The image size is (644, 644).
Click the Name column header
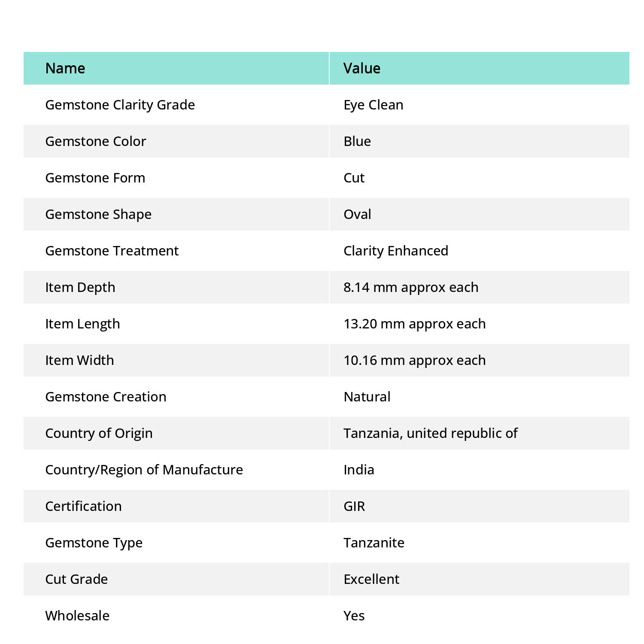[65, 68]
